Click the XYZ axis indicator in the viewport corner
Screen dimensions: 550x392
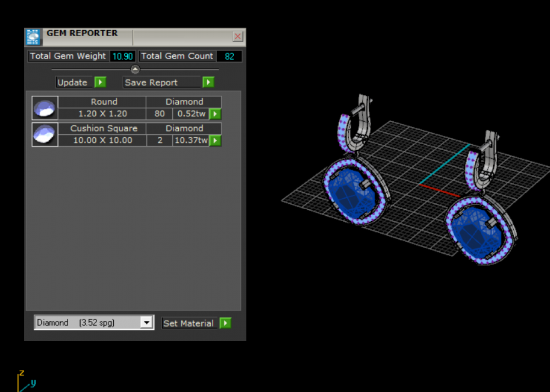(25, 381)
